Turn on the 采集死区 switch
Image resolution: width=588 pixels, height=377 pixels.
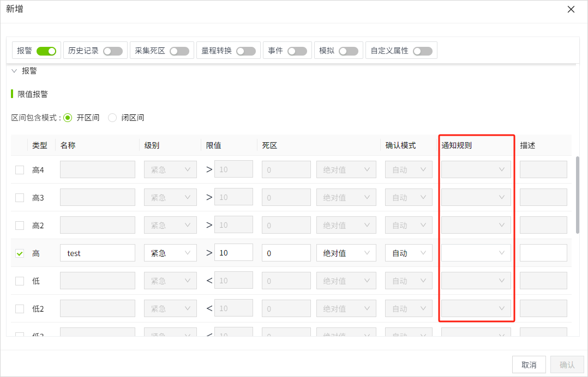(x=179, y=51)
